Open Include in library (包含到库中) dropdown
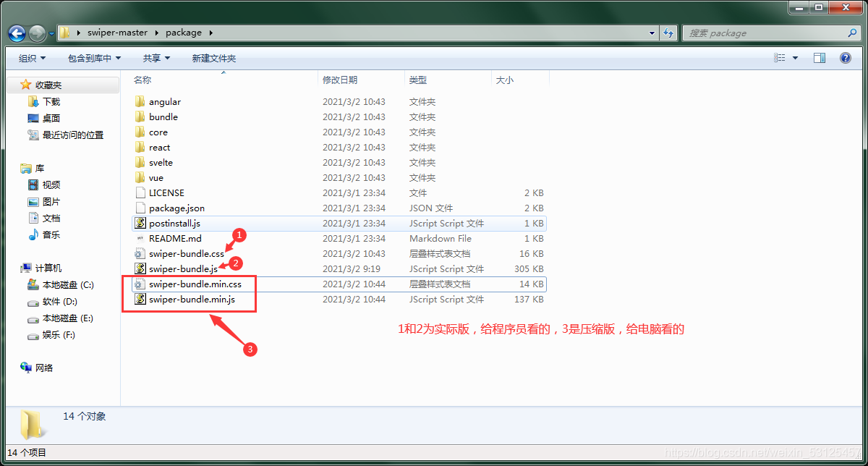Screen dimensions: 868x466 95,58
